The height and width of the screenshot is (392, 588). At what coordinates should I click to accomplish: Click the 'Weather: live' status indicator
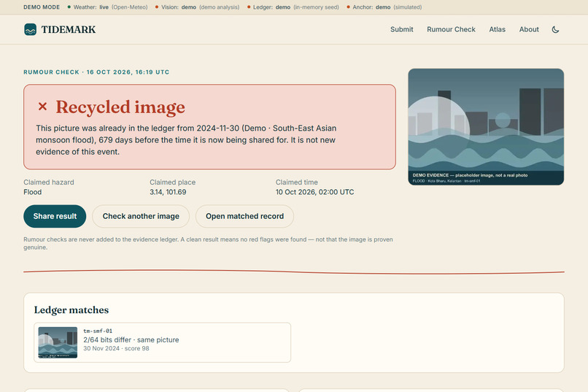pyautogui.click(x=108, y=7)
